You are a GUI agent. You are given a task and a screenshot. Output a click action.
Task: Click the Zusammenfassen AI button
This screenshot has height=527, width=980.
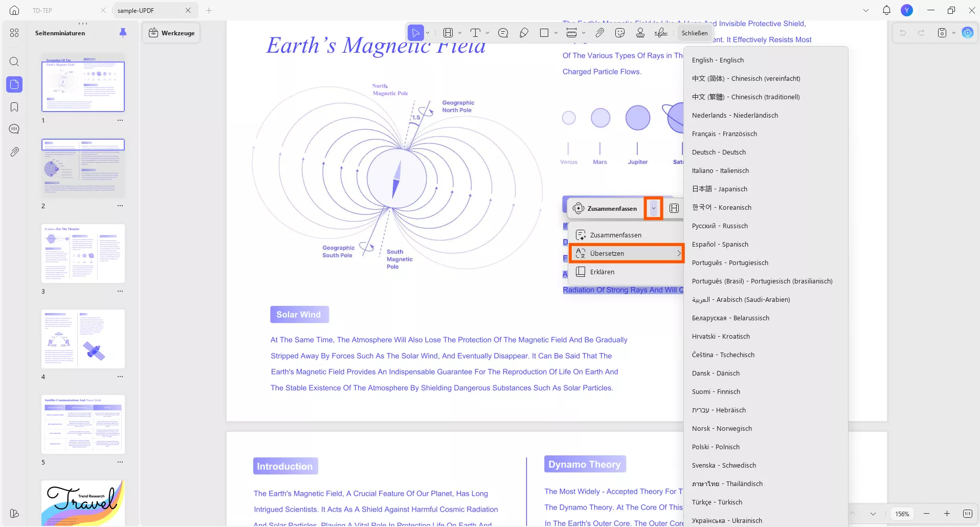tap(606, 208)
